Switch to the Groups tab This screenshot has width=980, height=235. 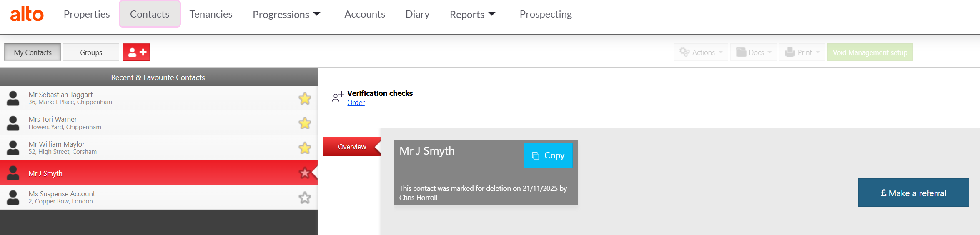tap(91, 52)
